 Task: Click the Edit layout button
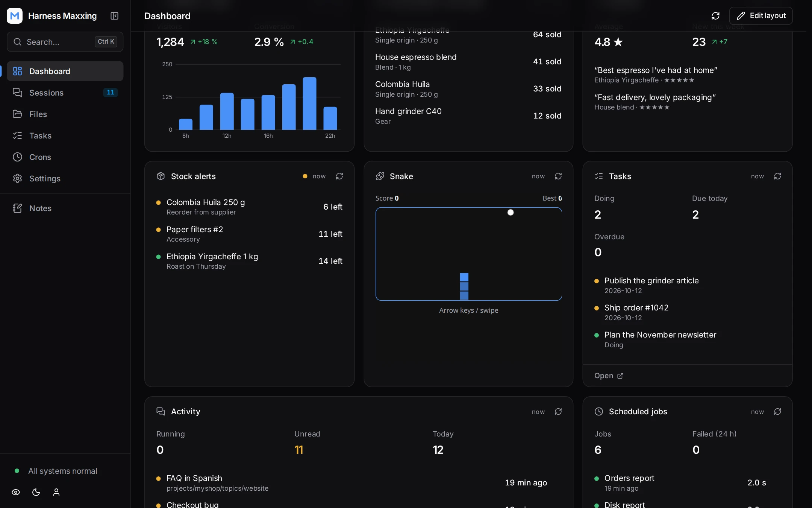coord(761,16)
